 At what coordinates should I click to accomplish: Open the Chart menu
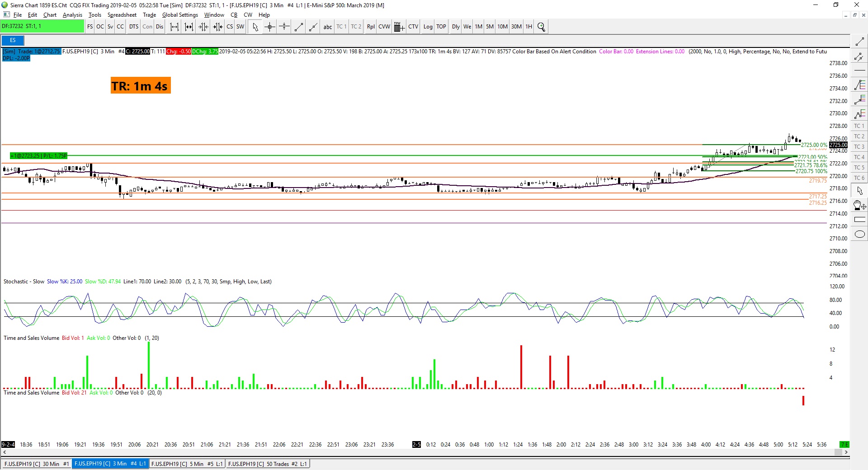pos(50,15)
